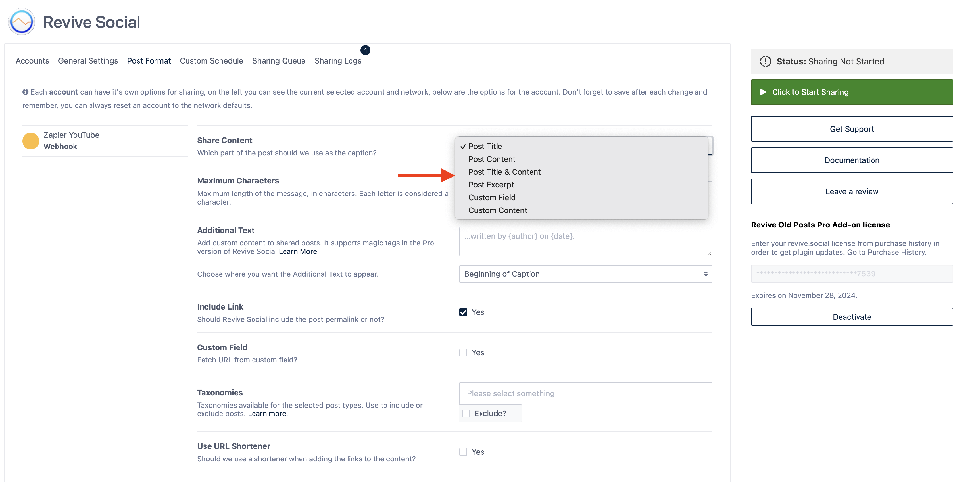The width and height of the screenshot is (980, 482).
Task: Check the Exclude taxonomies checkbox
Action: pos(465,413)
